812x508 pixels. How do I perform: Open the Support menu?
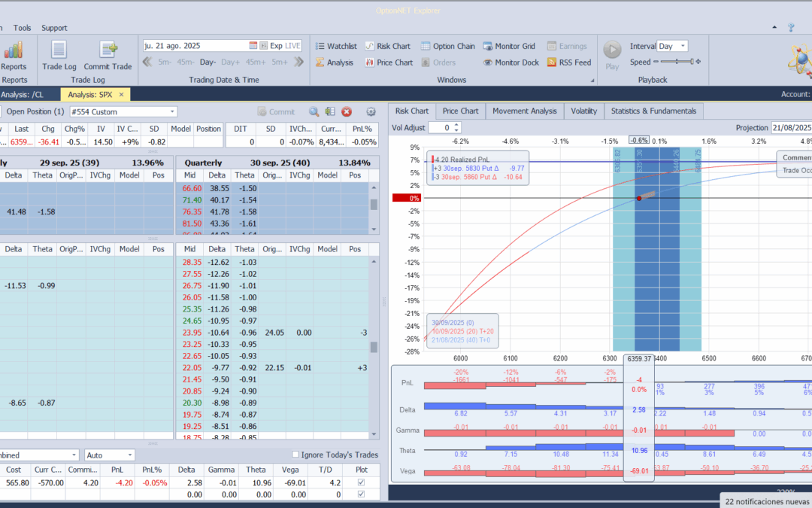tap(54, 28)
